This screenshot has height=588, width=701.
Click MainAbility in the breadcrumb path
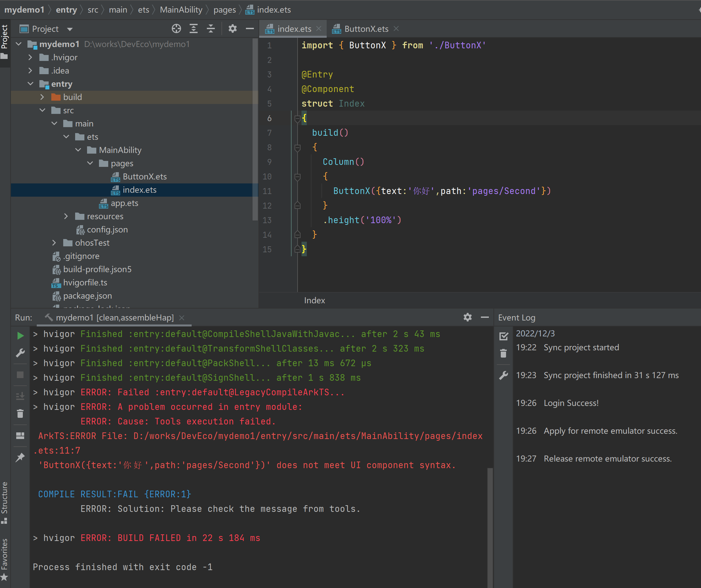(x=181, y=10)
